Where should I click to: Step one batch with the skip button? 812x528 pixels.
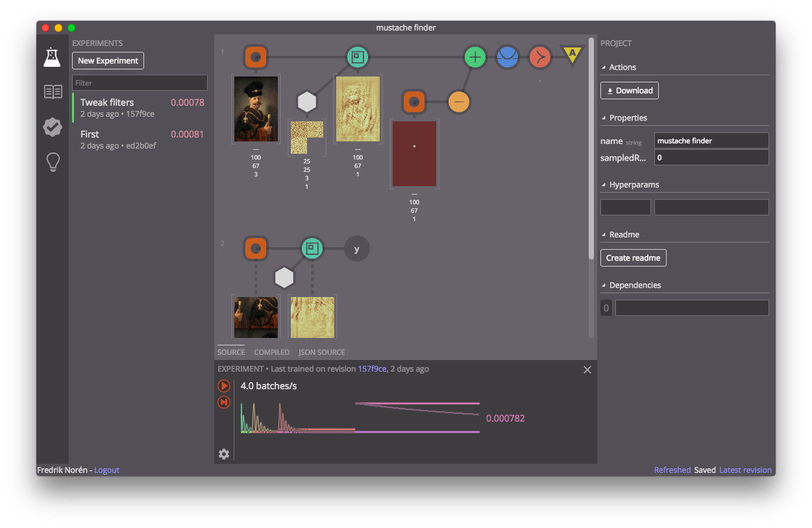click(x=224, y=403)
